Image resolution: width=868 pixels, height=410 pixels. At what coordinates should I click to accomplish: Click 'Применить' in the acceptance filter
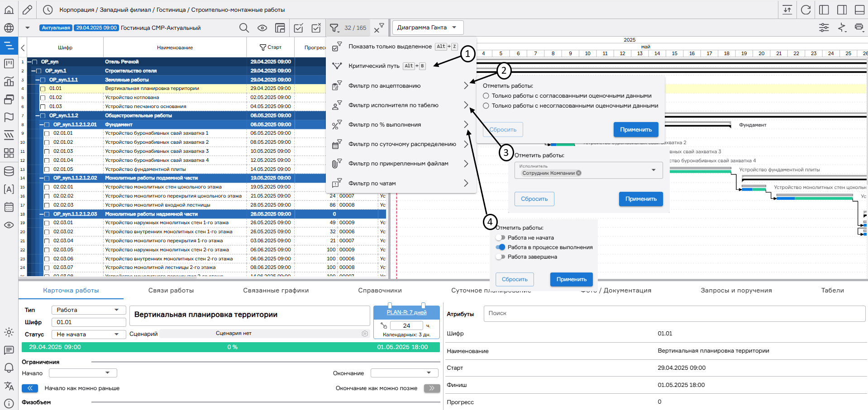coord(635,130)
